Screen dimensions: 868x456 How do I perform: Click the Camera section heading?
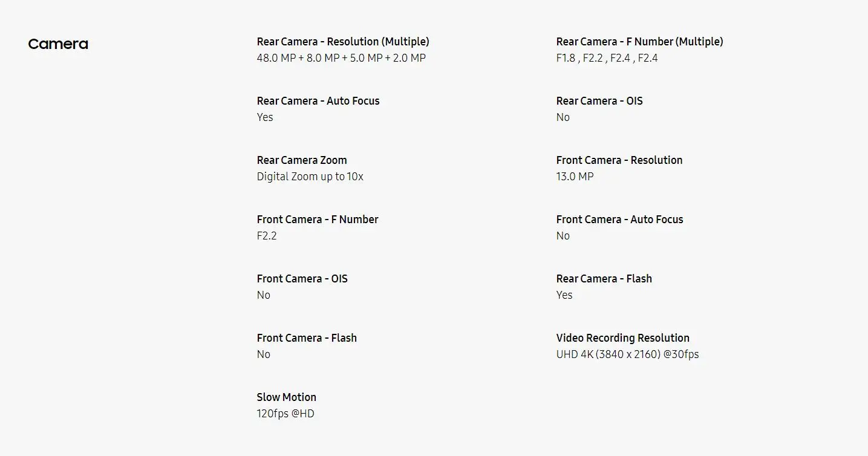pos(58,44)
